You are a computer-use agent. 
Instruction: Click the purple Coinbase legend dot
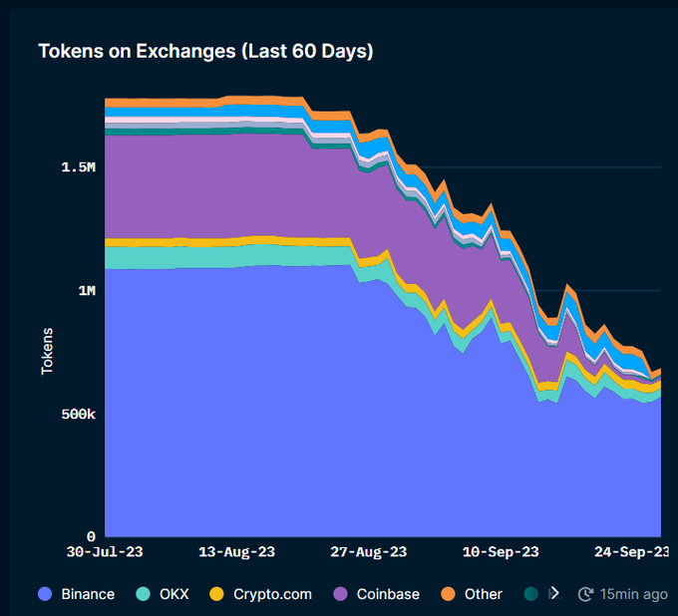(x=339, y=594)
